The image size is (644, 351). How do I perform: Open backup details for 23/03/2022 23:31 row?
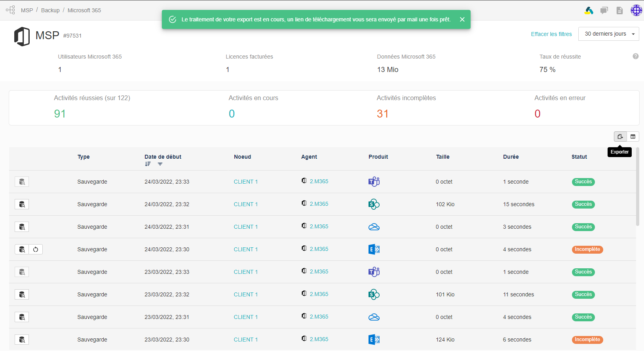(x=22, y=317)
